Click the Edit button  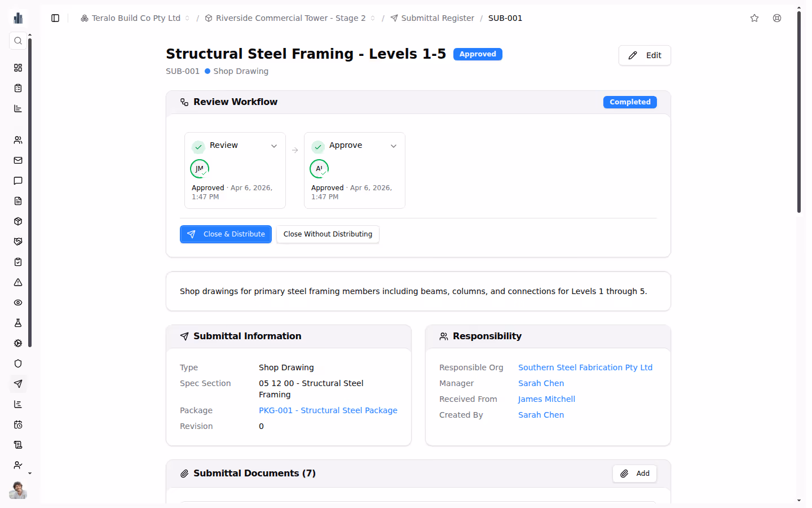[645, 55]
